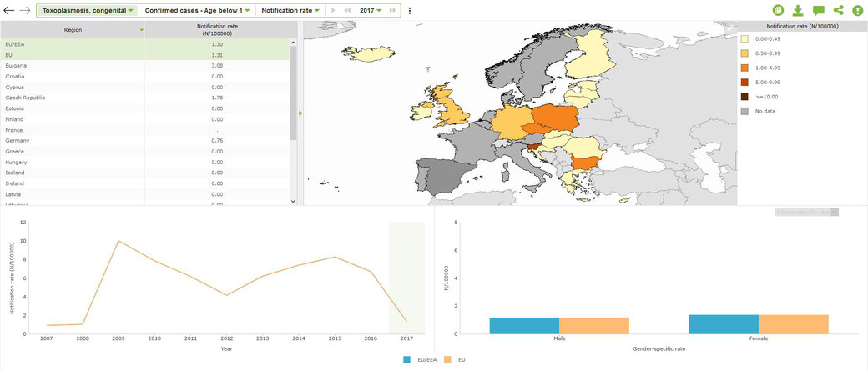Step to the next year with forward arrows

click(392, 11)
